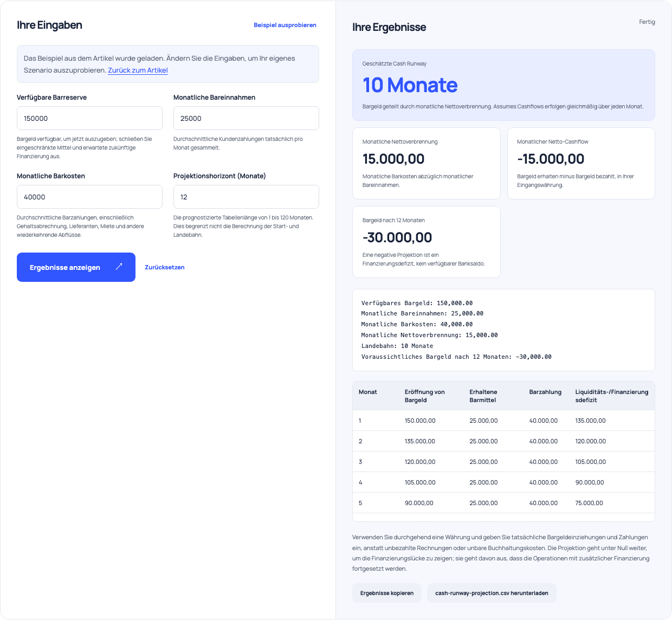Click the 105.000,00 opening cash in row 4
The height and width of the screenshot is (620, 672).
420,482
